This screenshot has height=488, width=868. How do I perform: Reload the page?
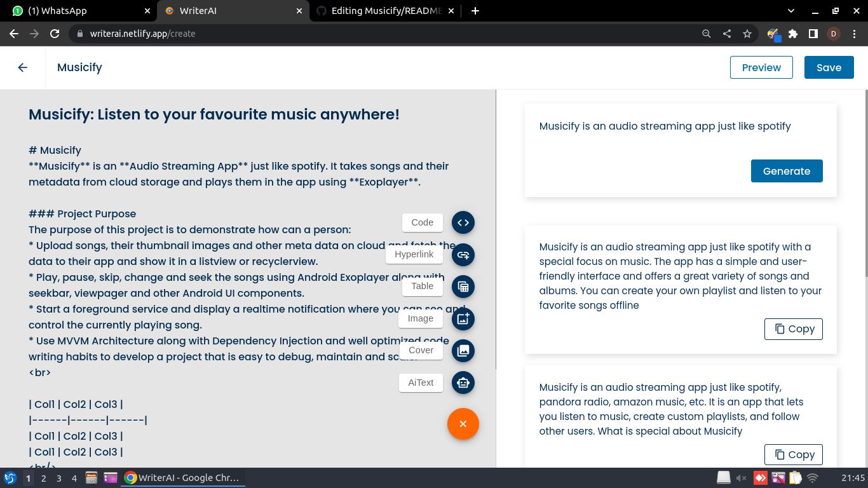click(x=55, y=34)
